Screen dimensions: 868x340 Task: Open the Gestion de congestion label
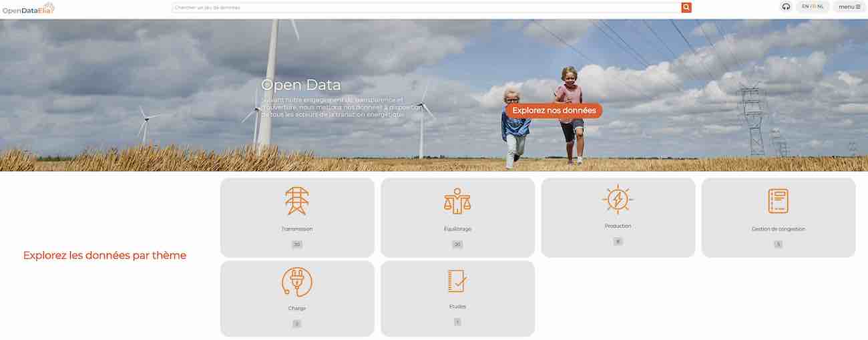[778, 229]
